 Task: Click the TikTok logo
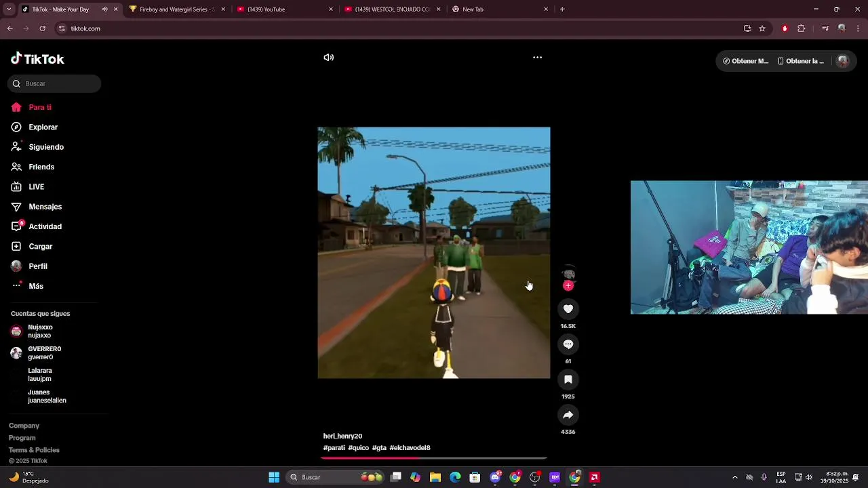click(37, 59)
